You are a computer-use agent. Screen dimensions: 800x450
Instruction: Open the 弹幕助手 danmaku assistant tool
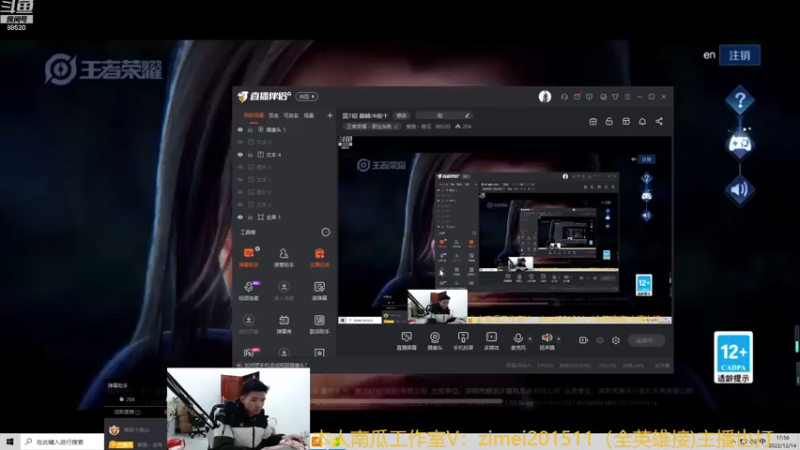tap(248, 257)
